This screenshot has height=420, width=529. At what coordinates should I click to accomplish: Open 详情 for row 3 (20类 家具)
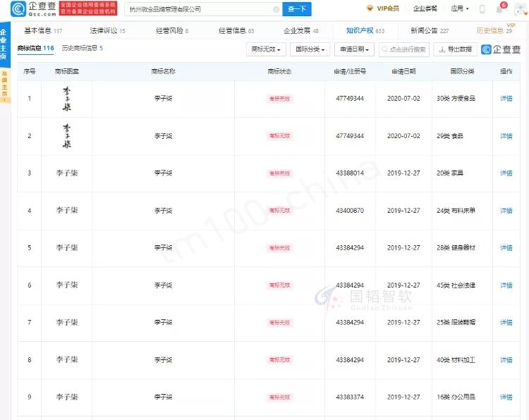click(506, 173)
